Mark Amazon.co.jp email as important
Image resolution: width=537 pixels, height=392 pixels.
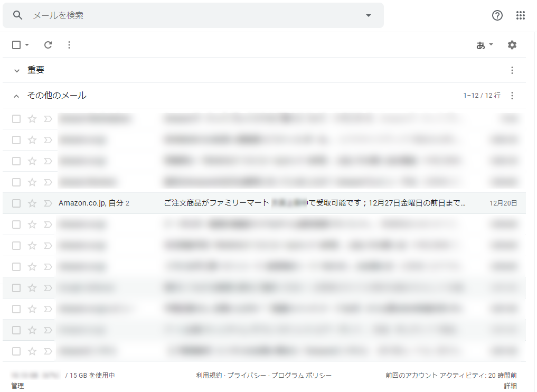coord(48,203)
